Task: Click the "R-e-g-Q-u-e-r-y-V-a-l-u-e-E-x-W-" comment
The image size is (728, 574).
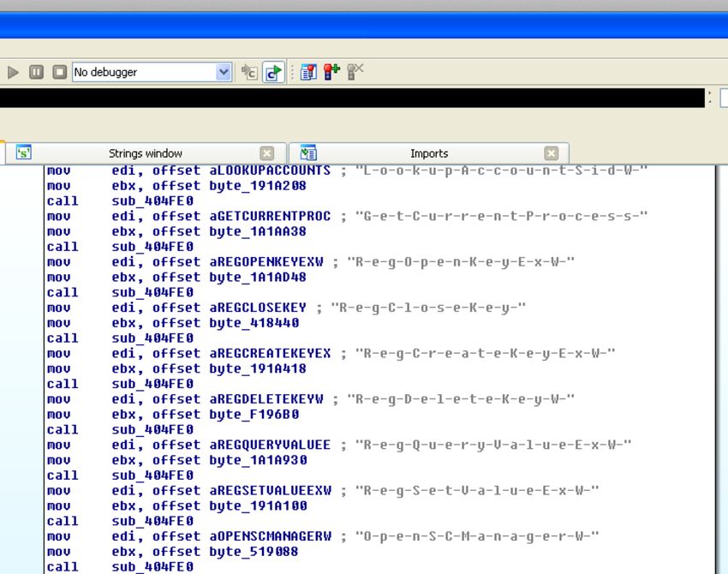Action: (x=493, y=445)
